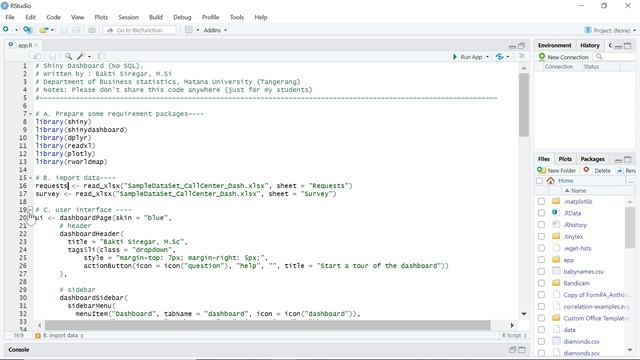Click the editor Save icon beside magnifier
This screenshot has height=360, width=640.
point(52,56)
